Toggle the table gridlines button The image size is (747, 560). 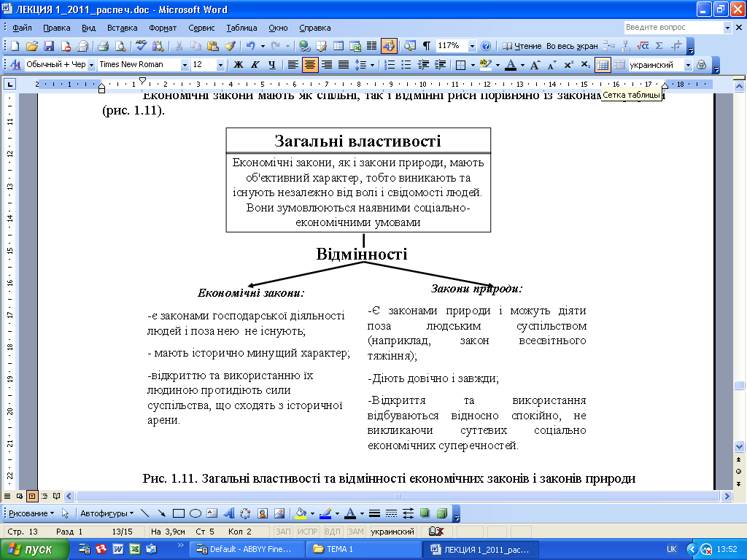tap(603, 65)
